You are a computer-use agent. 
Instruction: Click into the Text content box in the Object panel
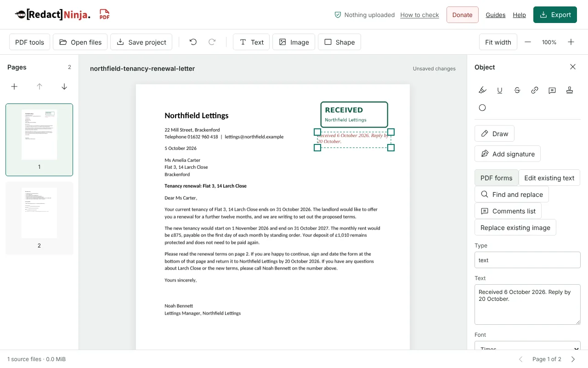tap(527, 305)
